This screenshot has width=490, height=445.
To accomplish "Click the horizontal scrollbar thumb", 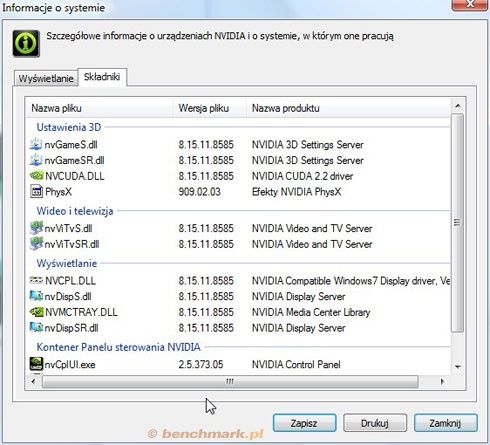I will [230, 381].
